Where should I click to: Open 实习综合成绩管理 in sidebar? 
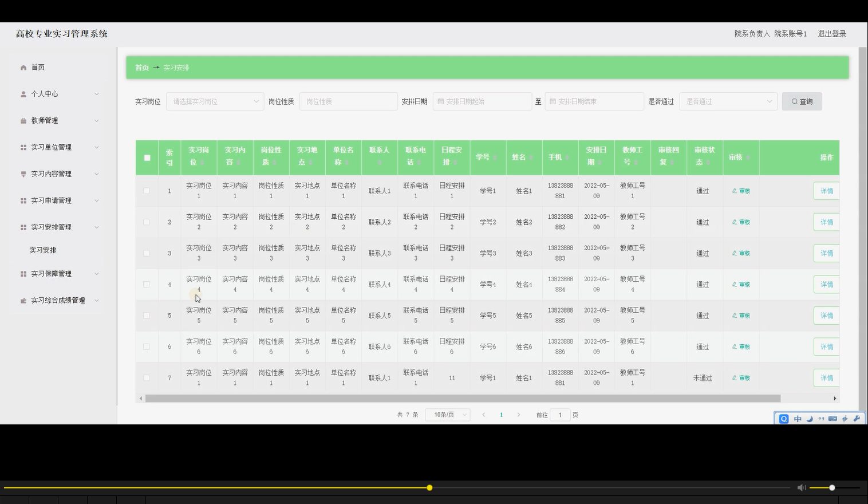point(58,301)
